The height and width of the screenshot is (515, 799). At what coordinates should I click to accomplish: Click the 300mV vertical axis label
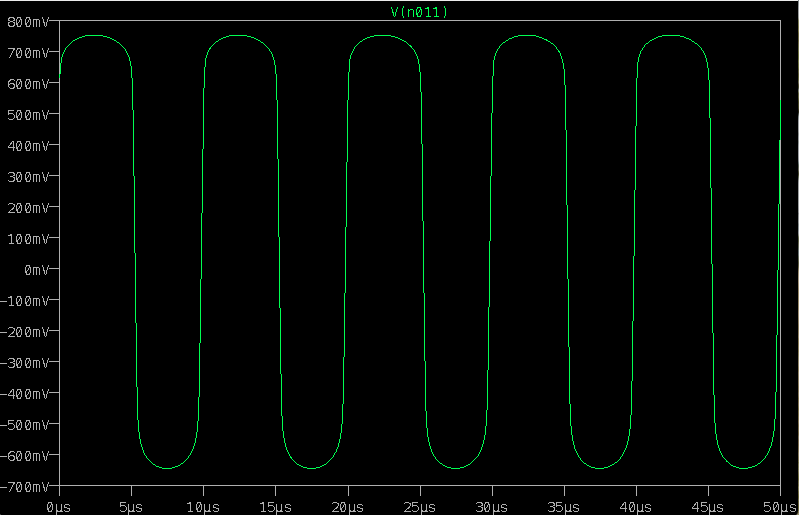[29, 177]
